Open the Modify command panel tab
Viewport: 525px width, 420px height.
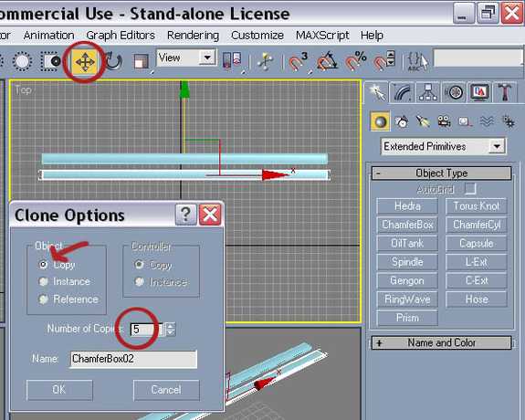tap(403, 93)
